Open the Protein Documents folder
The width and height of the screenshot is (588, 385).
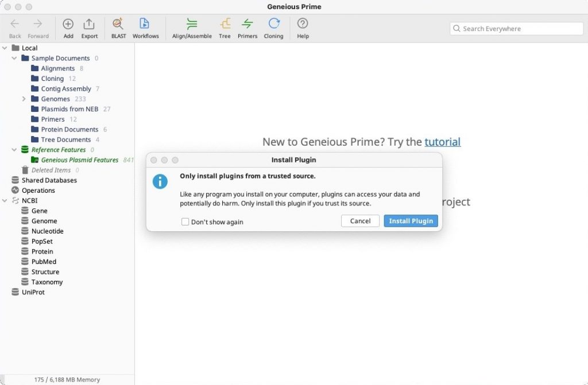point(69,129)
